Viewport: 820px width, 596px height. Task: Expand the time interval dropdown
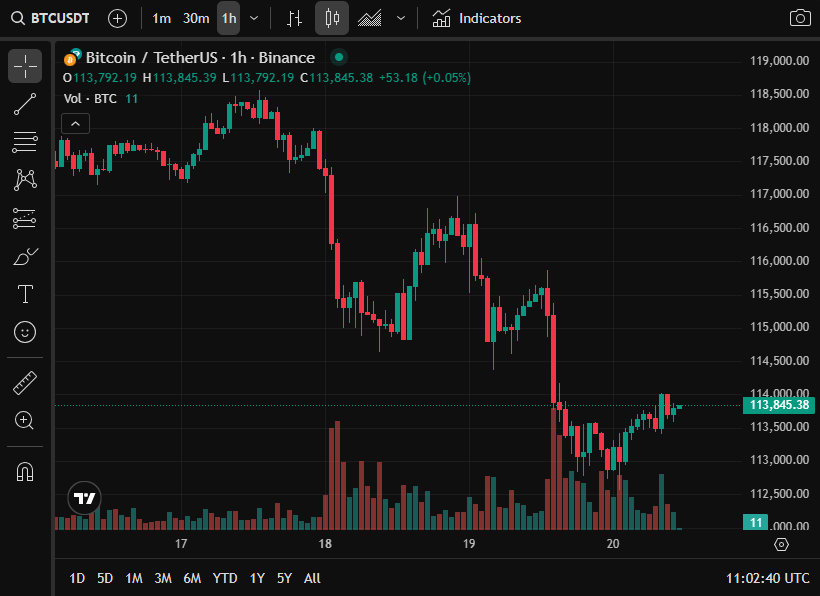coord(254,18)
